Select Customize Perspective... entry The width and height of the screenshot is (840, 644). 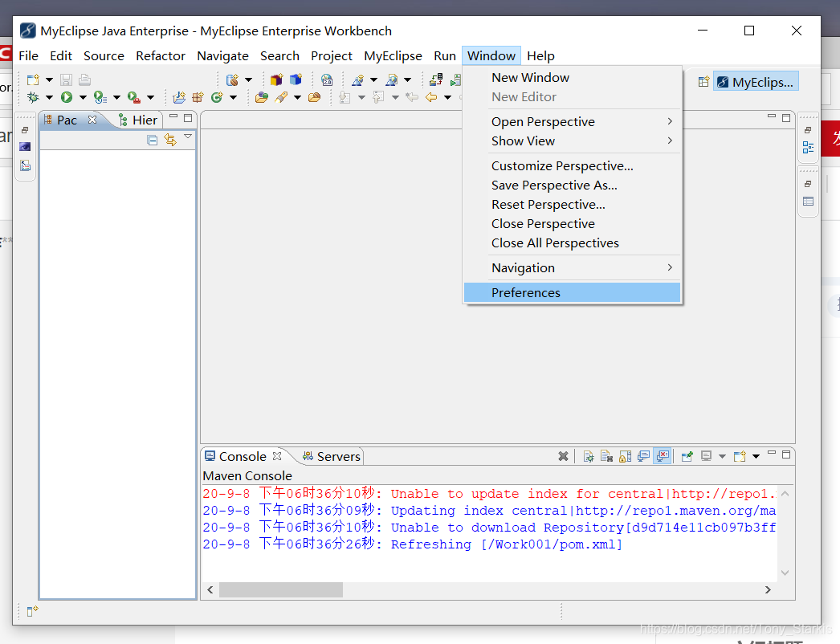tap(572, 166)
